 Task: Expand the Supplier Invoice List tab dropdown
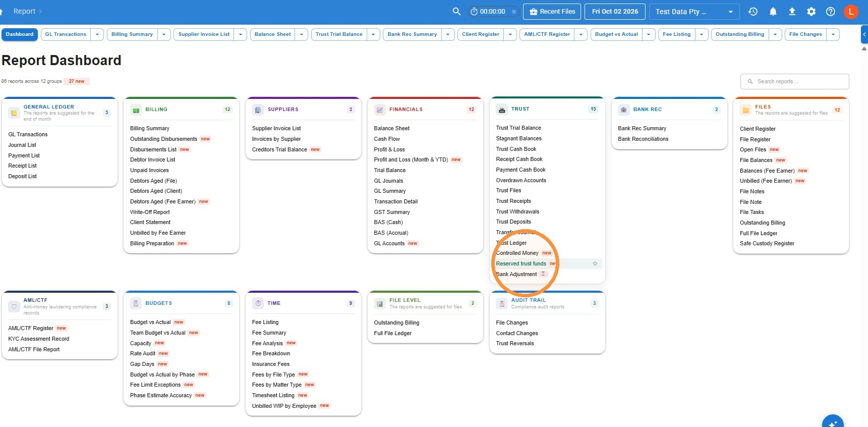point(241,34)
